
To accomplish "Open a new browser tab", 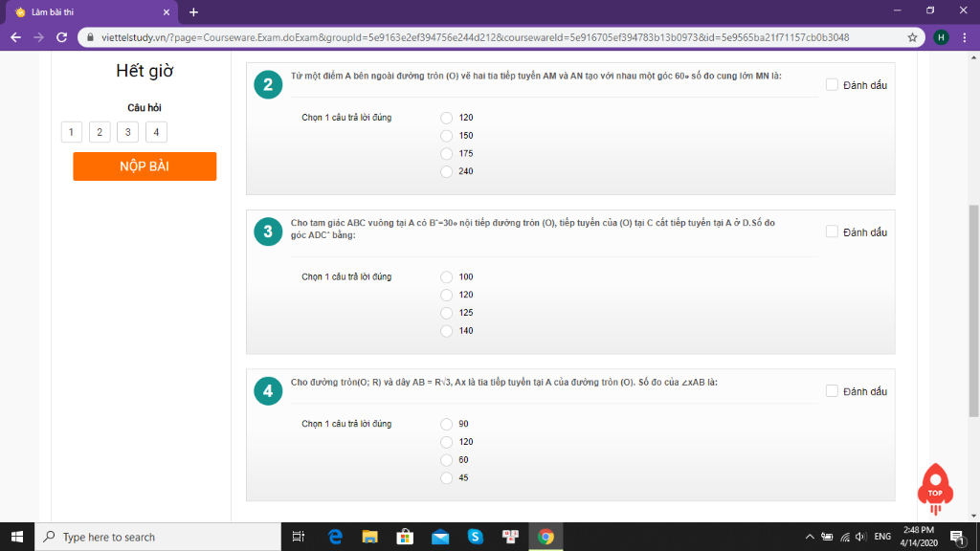I will tap(193, 11).
